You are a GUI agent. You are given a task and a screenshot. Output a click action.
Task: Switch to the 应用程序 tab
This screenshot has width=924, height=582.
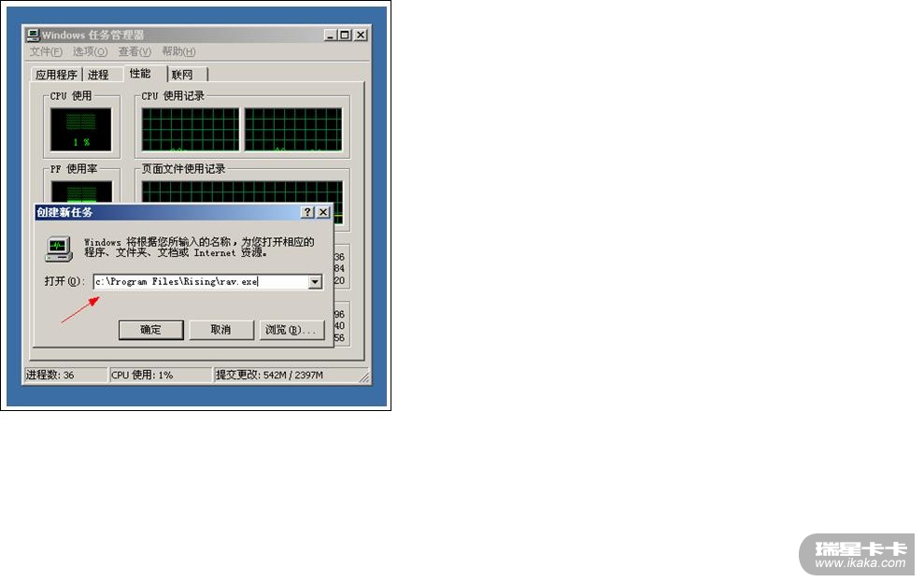57,75
